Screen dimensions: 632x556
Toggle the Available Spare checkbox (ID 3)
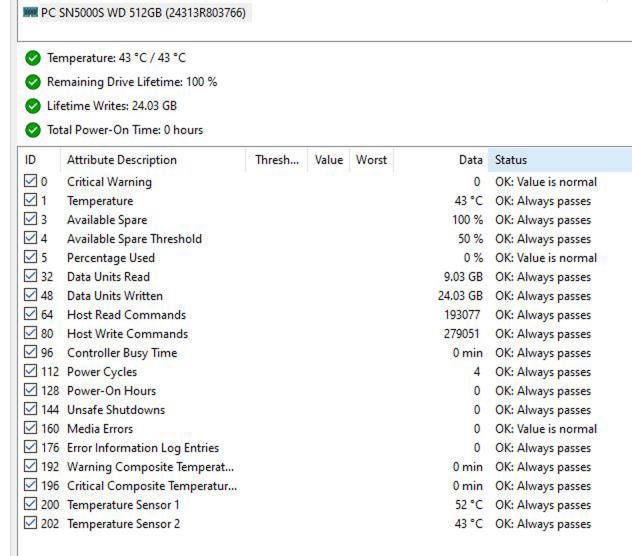tap(30, 219)
